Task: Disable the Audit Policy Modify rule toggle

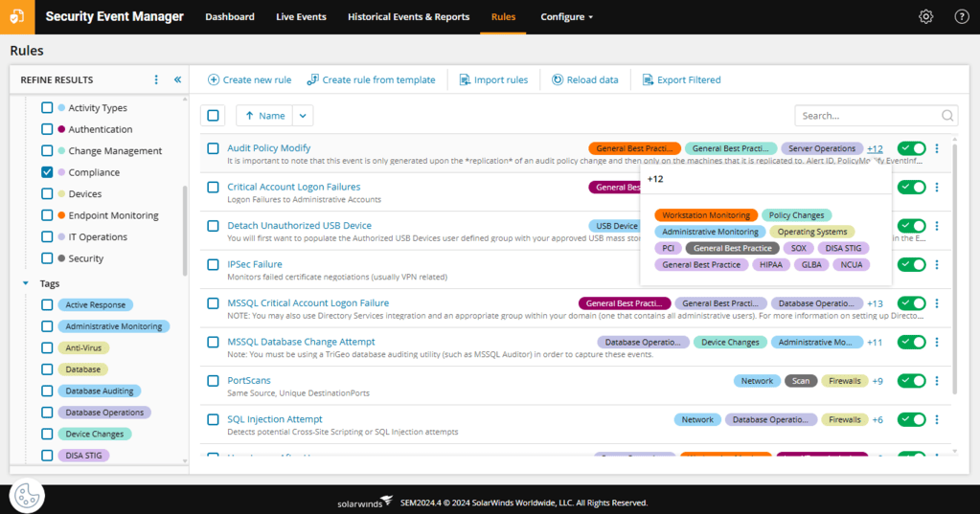Action: [911, 148]
